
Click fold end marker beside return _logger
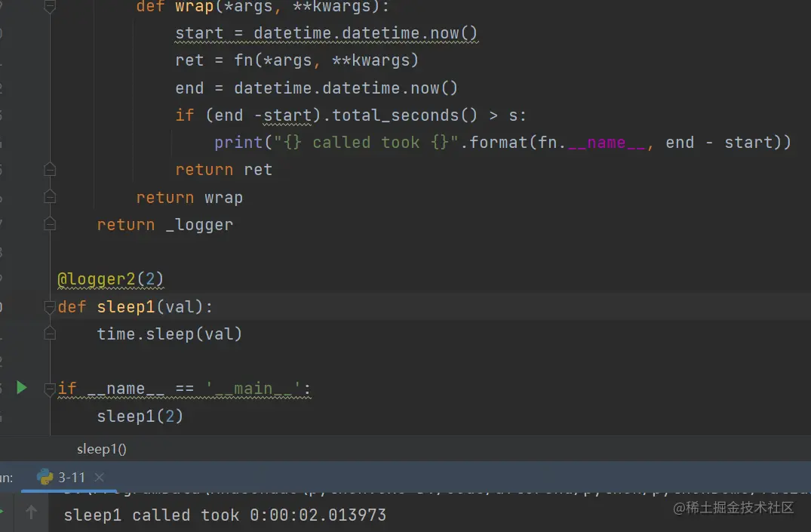[x=50, y=225]
